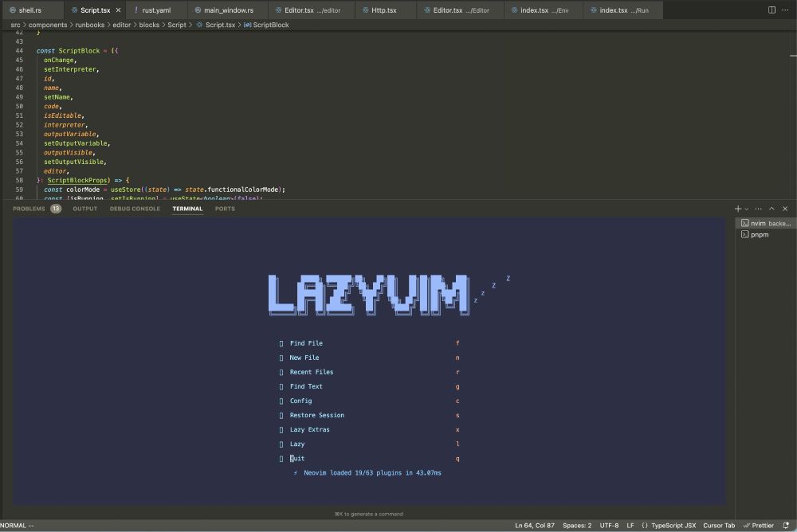Close the Script.tsx editor tab
The width and height of the screenshot is (797, 532).
click(x=118, y=10)
